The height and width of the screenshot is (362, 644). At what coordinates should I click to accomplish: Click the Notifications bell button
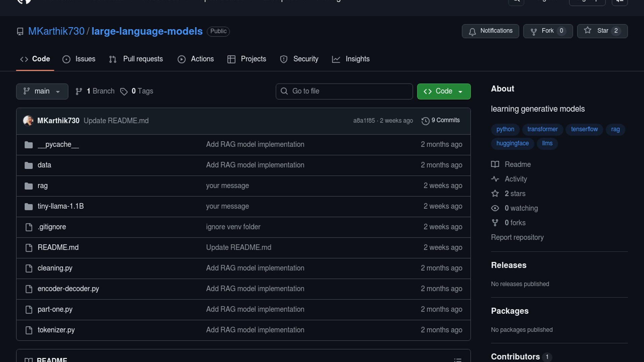[x=490, y=31]
